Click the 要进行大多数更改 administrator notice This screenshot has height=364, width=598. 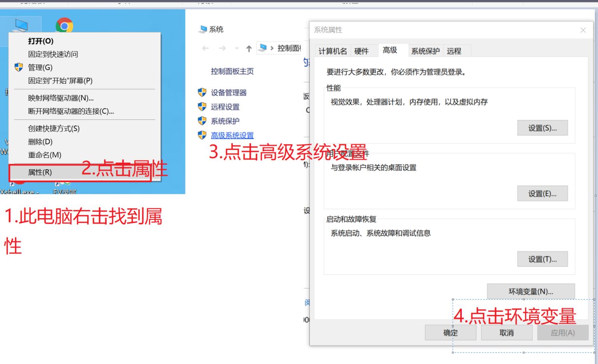(396, 72)
